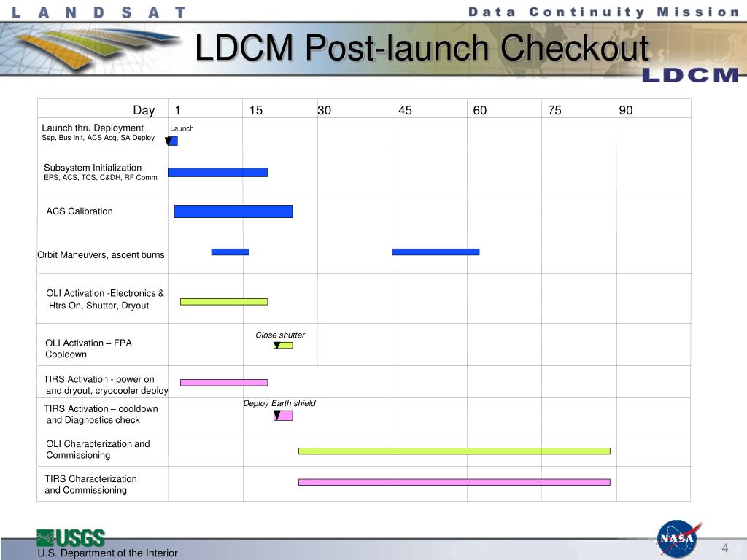This screenshot has height=560, width=747.
Task: Click the 'Deploy Earth shield' annotation text
Action: point(279,403)
